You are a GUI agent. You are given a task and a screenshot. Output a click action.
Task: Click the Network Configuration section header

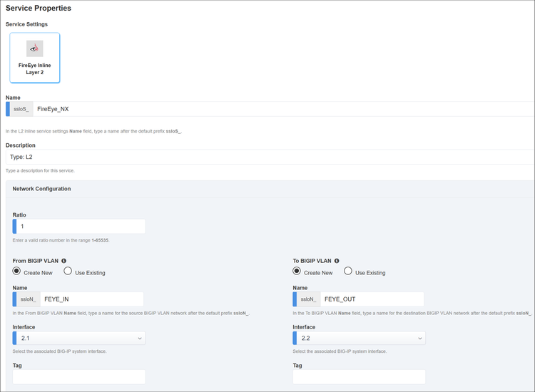point(41,188)
